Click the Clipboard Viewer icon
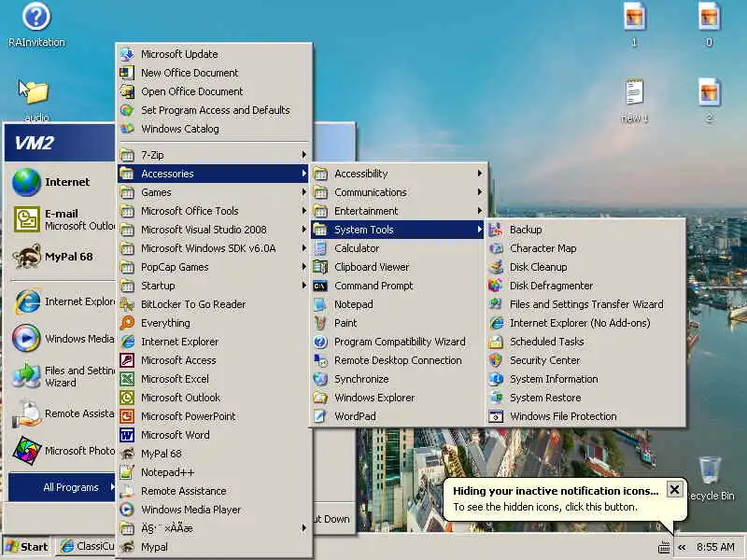Viewport: 747px width, 560px height. point(320,267)
